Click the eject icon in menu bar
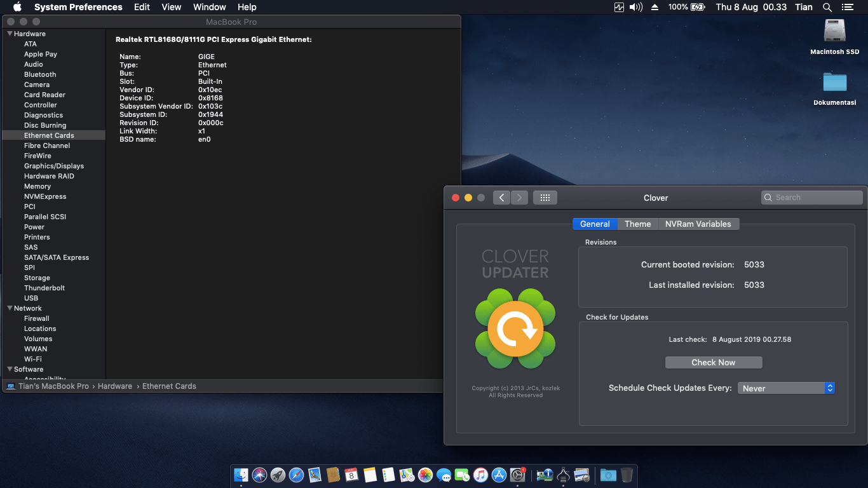The image size is (868, 488). click(x=655, y=7)
